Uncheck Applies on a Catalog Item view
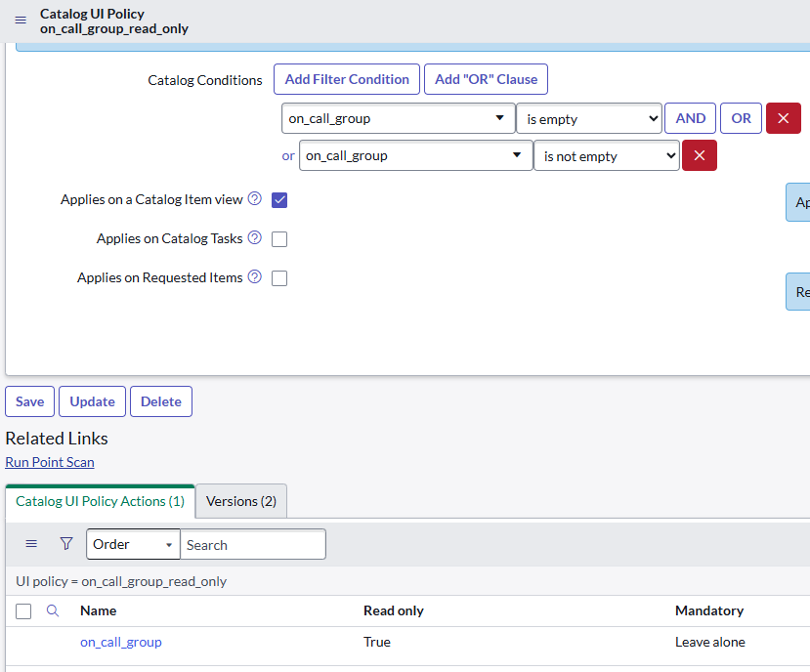The image size is (810, 672). [x=279, y=200]
